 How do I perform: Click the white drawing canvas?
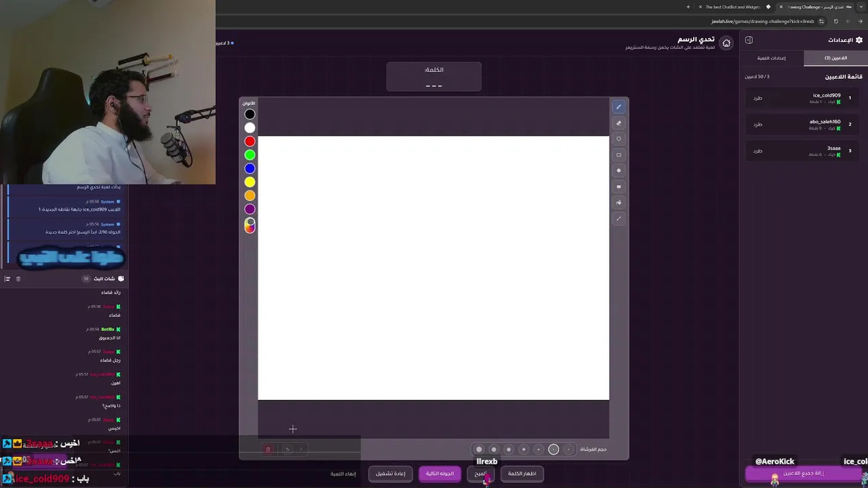click(x=433, y=268)
